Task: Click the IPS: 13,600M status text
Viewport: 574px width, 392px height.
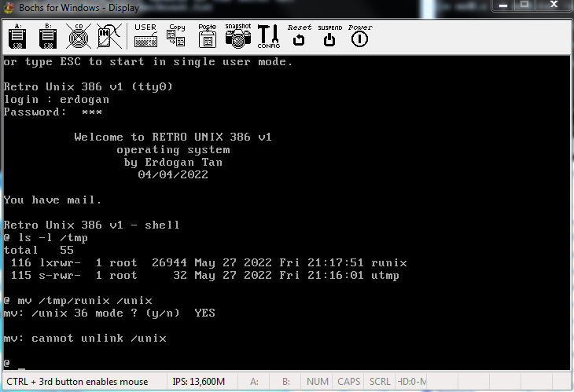Action: [x=199, y=382]
